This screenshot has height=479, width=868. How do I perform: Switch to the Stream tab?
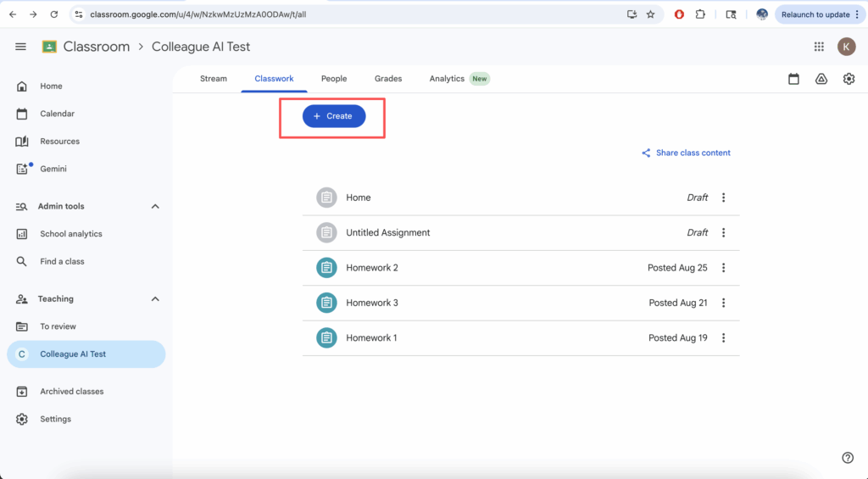[214, 79]
